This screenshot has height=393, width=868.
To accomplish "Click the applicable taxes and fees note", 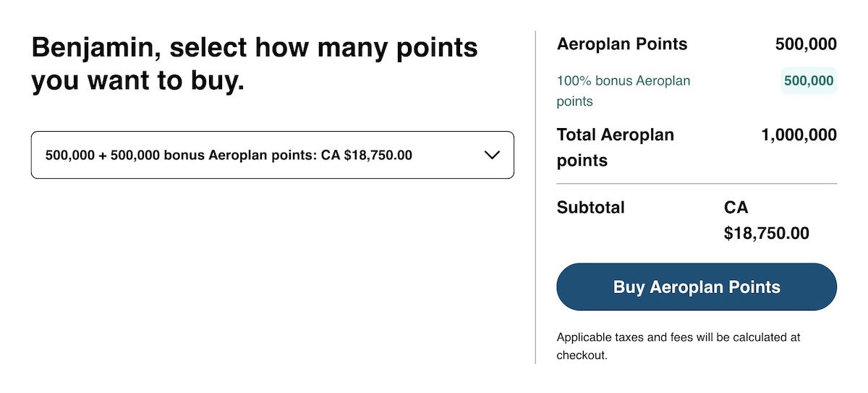I will [678, 346].
